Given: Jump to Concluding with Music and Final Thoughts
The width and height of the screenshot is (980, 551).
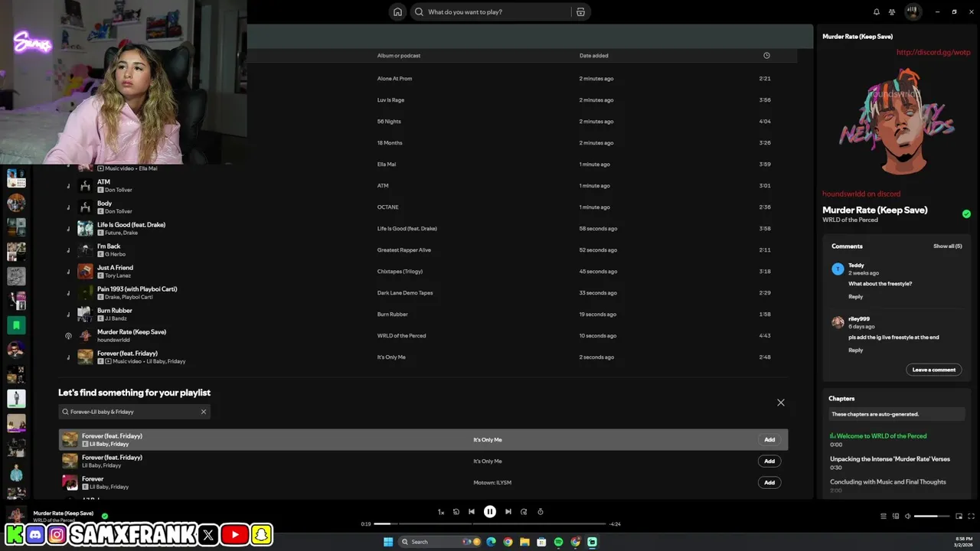Looking at the screenshot, I should (887, 482).
